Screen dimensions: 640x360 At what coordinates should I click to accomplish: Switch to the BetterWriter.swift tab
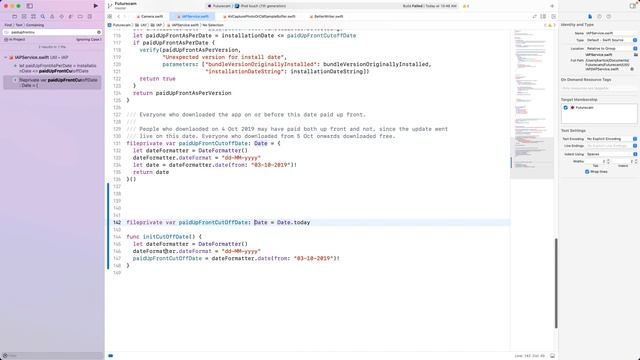coord(327,16)
